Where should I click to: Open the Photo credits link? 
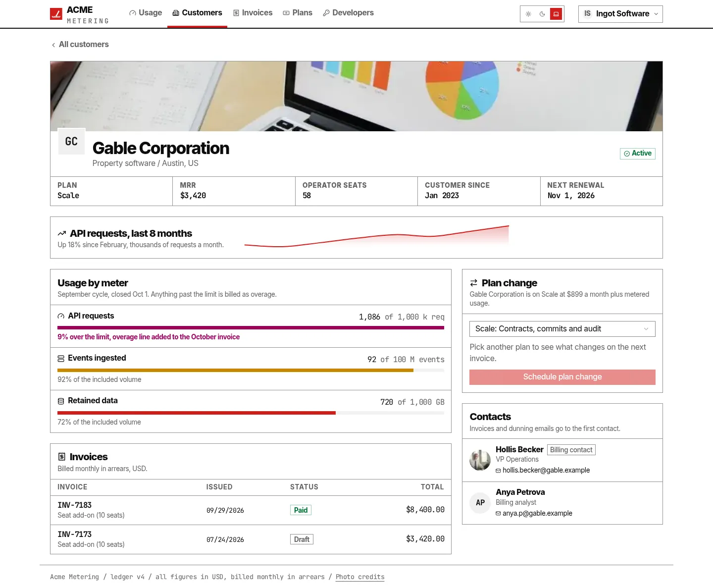click(x=360, y=577)
